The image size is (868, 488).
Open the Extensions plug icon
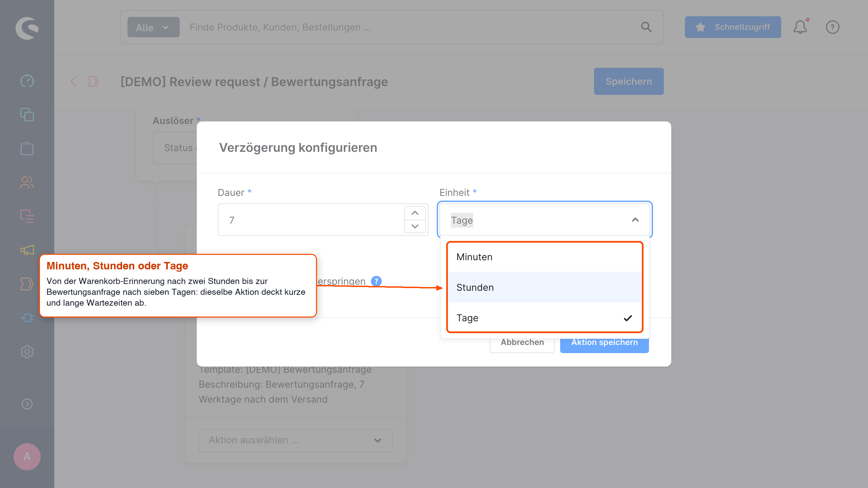[x=27, y=318]
